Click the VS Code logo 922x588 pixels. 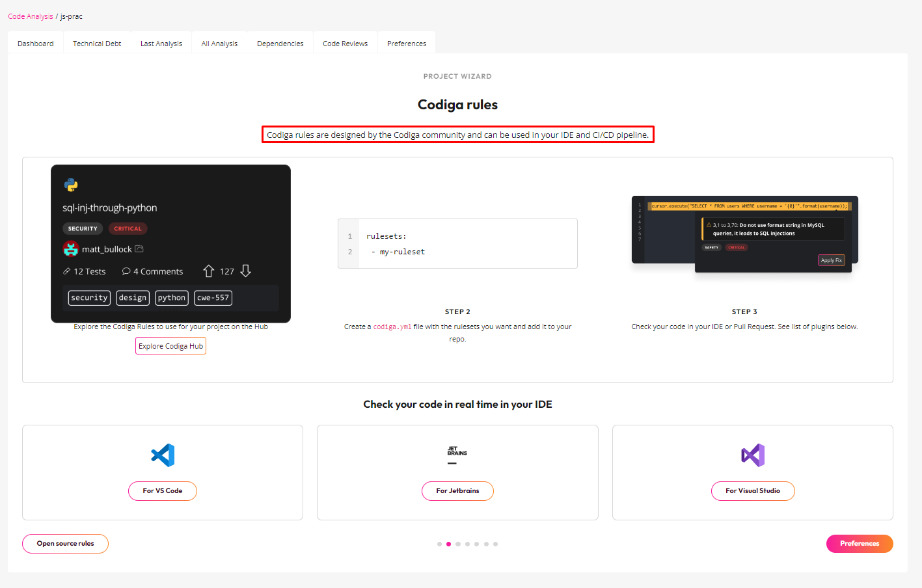click(x=163, y=455)
